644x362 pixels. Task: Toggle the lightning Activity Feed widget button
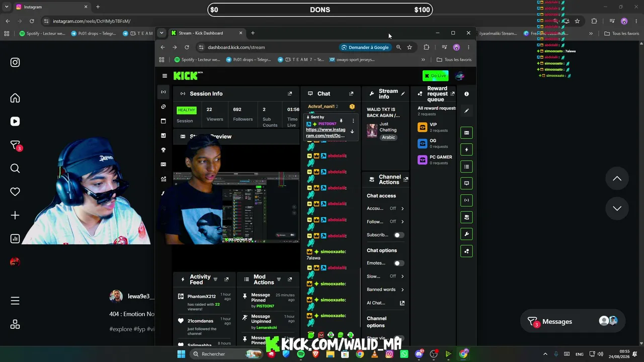[x=466, y=150]
